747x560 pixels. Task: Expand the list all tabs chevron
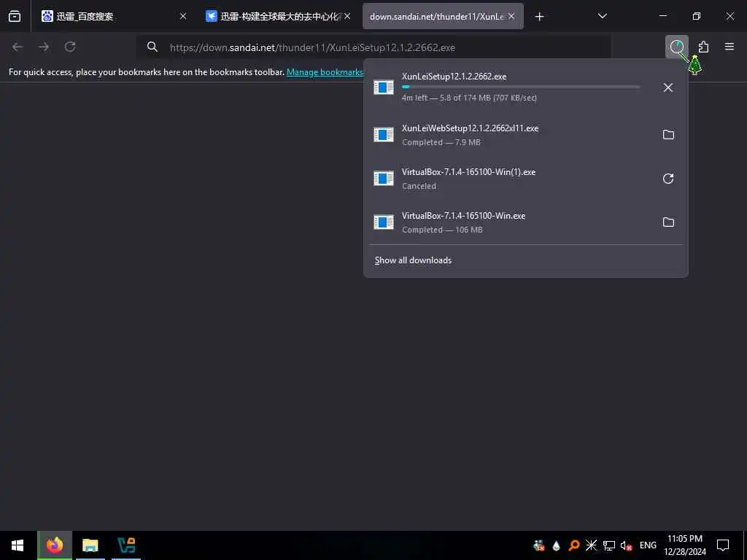[602, 16]
